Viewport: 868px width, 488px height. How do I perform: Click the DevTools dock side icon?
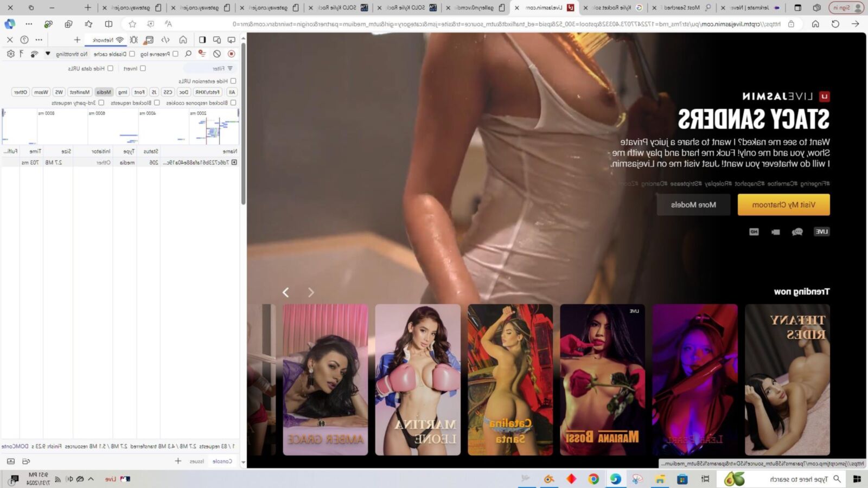tap(202, 40)
